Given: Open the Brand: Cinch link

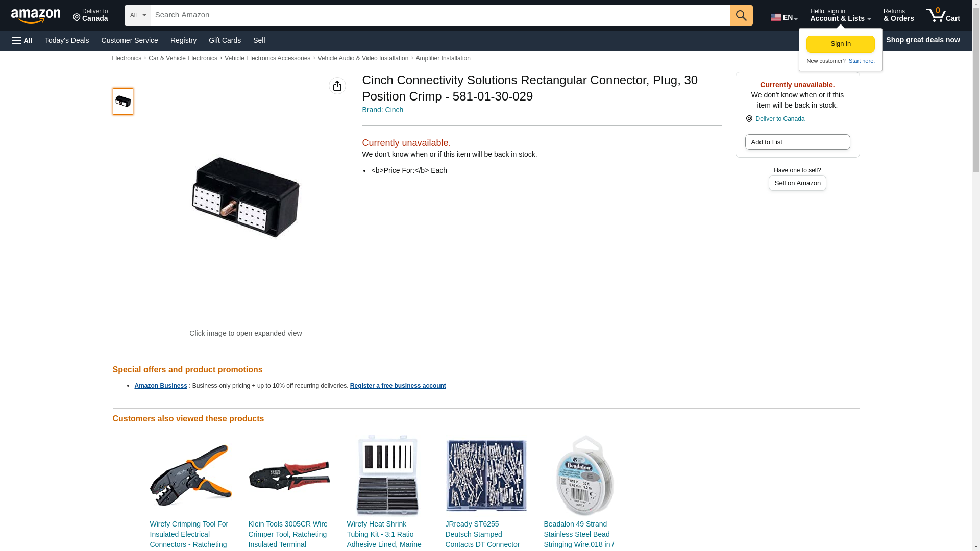Looking at the screenshot, I should (383, 110).
